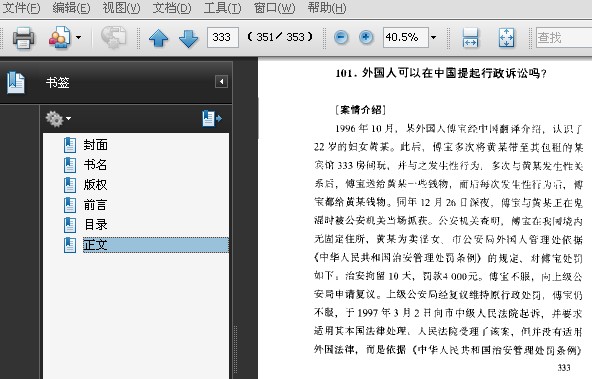592x379 pixels.
Task: Click the 查找 search field
Action: (x=564, y=37)
